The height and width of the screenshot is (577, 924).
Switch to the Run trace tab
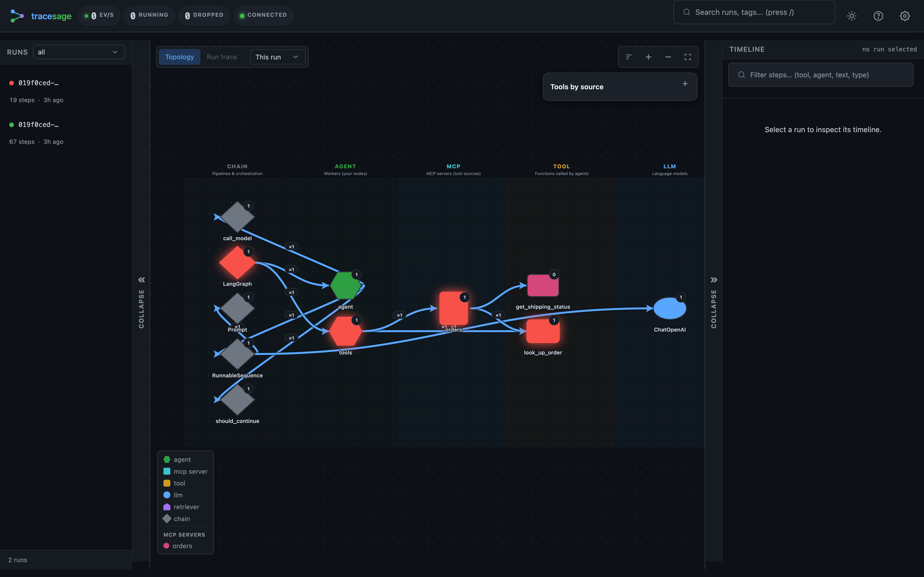tap(221, 57)
